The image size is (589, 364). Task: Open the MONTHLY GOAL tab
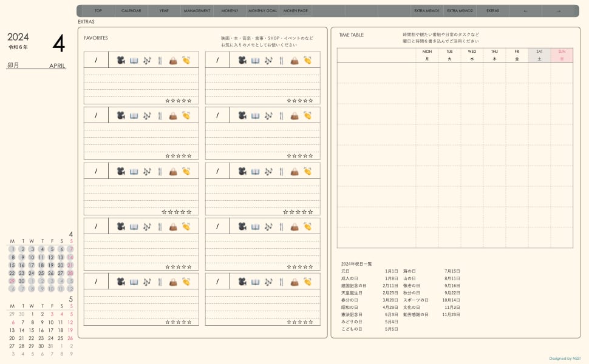pos(262,11)
